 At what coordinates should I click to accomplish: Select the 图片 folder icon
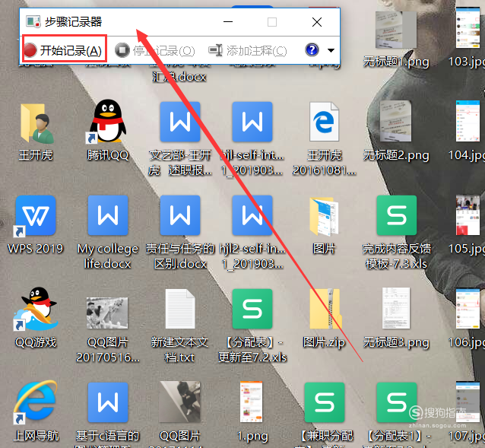[x=324, y=216]
